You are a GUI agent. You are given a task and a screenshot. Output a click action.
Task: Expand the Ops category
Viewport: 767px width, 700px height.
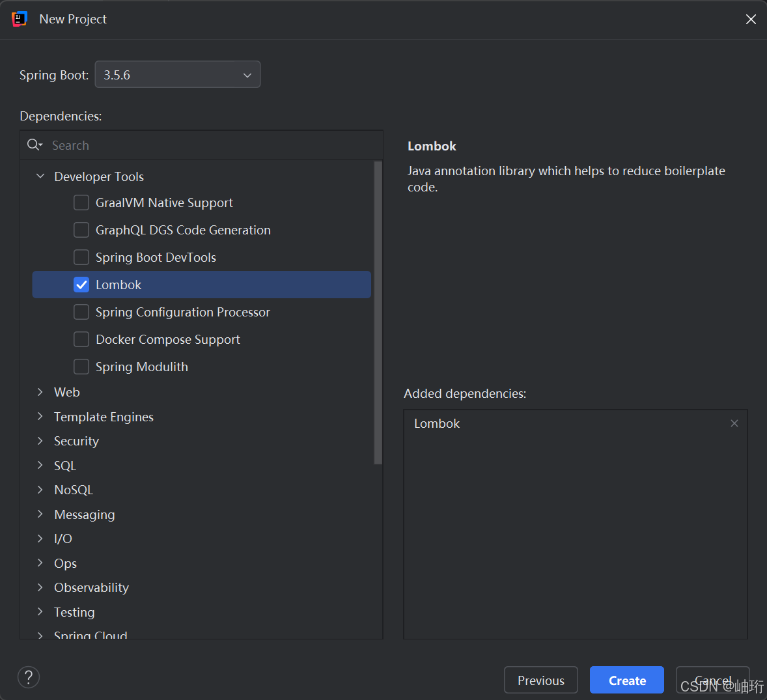click(x=40, y=563)
